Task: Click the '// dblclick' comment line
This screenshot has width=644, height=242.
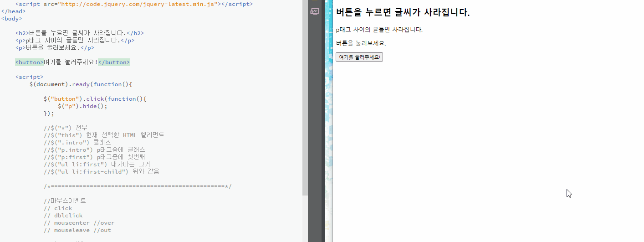Action: (x=63, y=216)
